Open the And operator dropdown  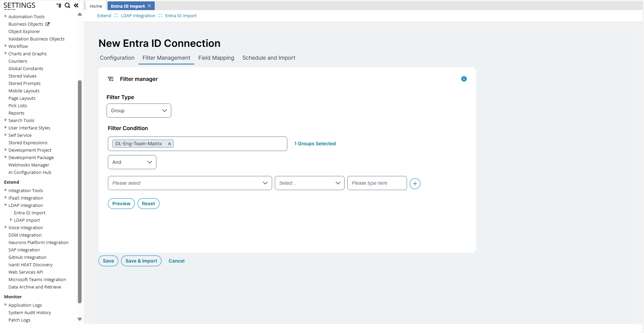[132, 162]
